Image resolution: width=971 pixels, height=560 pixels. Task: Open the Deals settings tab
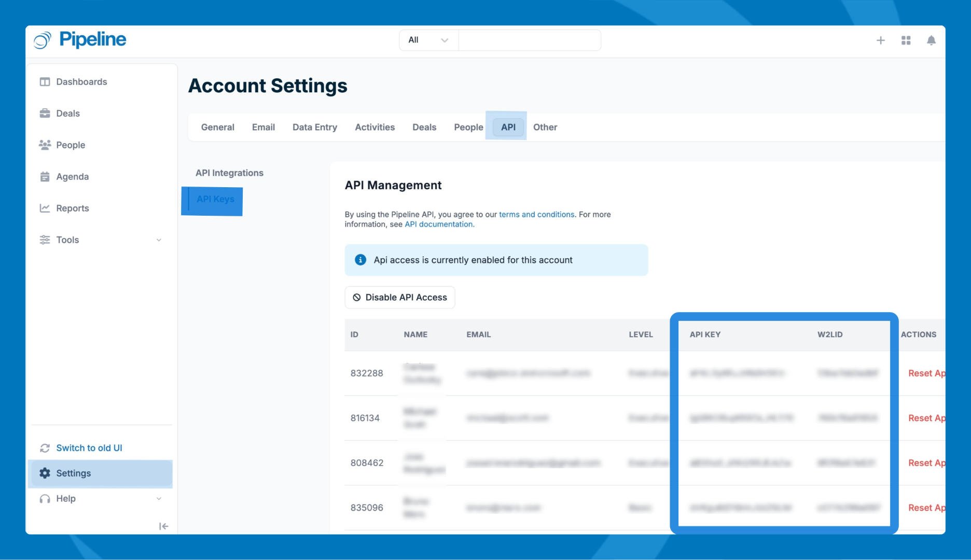point(424,127)
